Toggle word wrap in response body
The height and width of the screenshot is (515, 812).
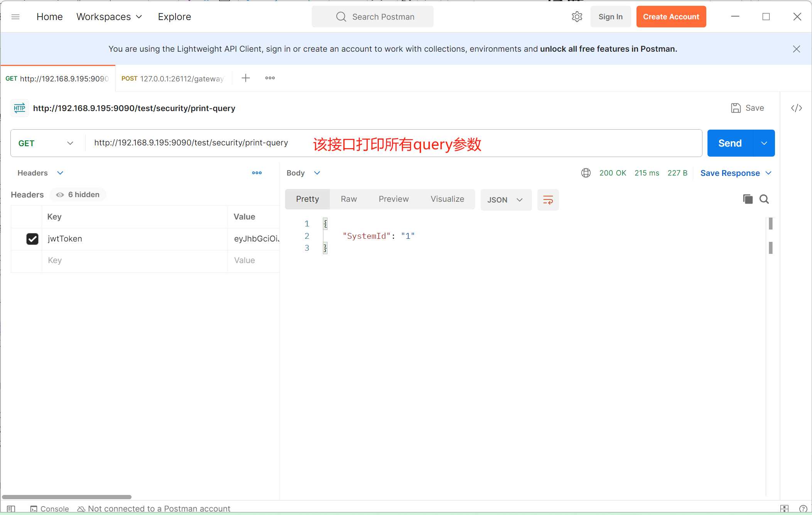coord(548,199)
